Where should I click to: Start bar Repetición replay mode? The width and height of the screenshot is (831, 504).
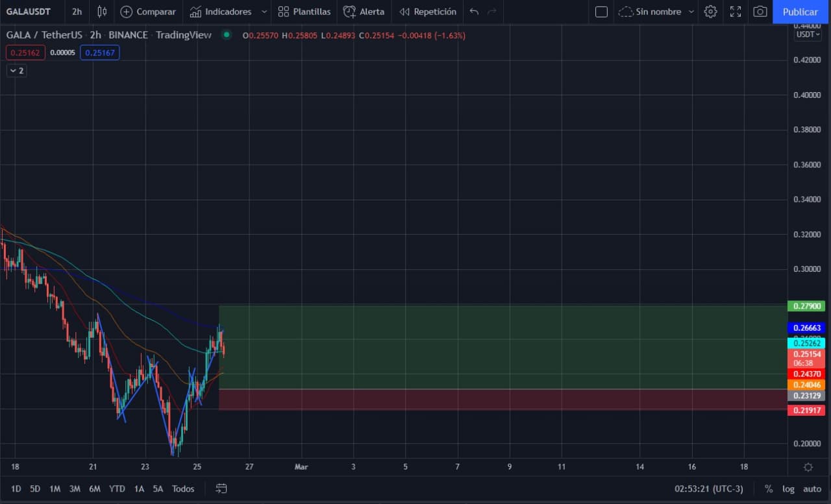click(428, 12)
